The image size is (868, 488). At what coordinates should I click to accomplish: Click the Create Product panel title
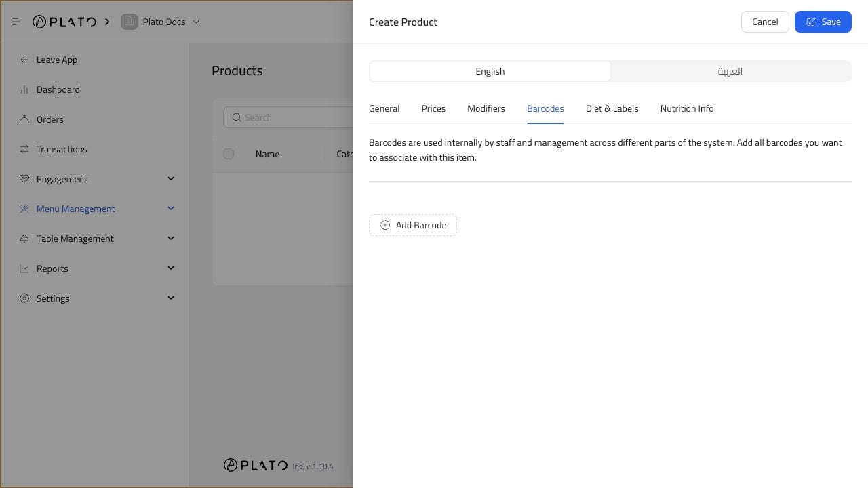(x=403, y=22)
